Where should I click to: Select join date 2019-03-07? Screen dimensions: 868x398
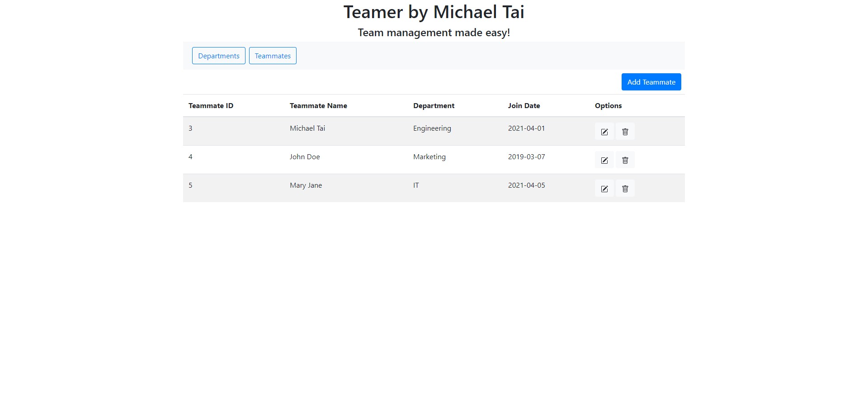coord(527,157)
